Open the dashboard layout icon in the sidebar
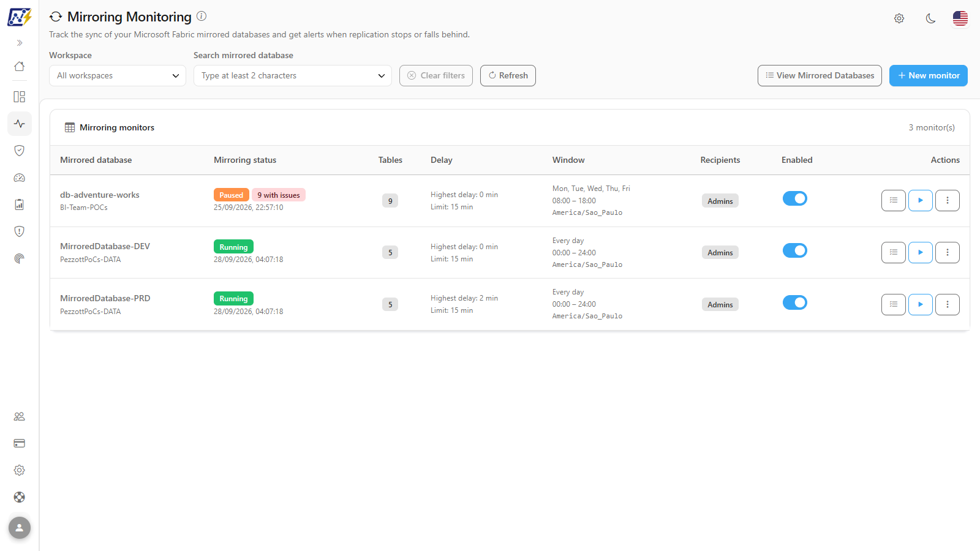Image resolution: width=980 pixels, height=551 pixels. coord(20,97)
